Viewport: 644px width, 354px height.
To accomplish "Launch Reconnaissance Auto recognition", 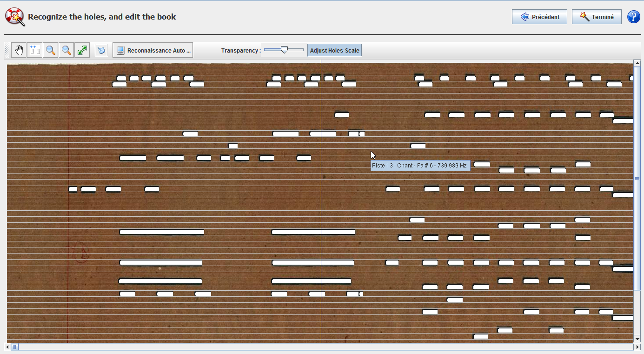I will 153,50.
